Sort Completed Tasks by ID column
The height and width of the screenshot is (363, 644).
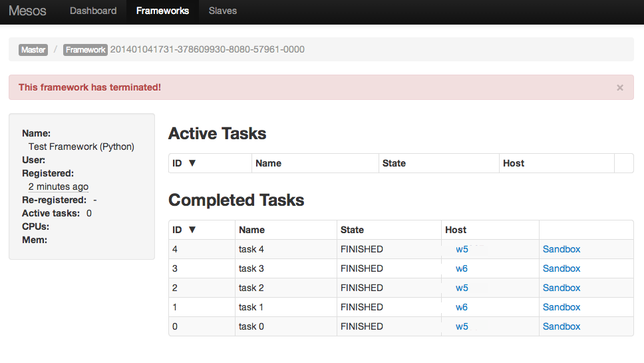coord(184,230)
